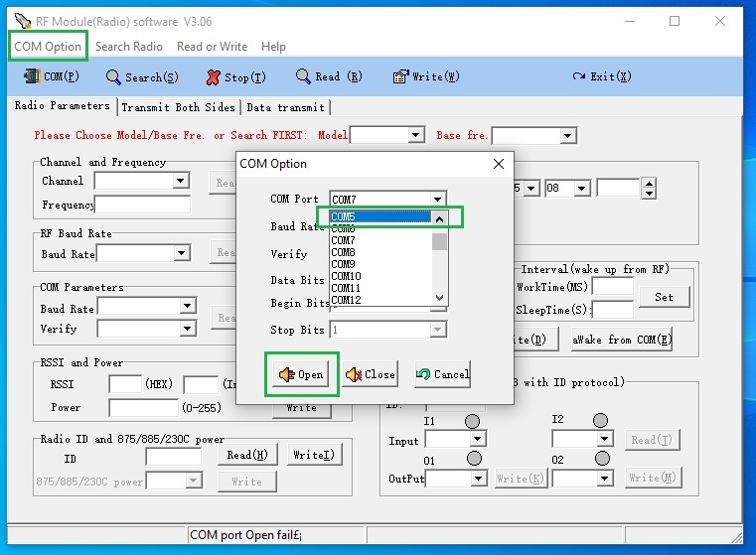The image size is (756, 555).
Task: Open the Search Radio menu
Action: [x=129, y=47]
